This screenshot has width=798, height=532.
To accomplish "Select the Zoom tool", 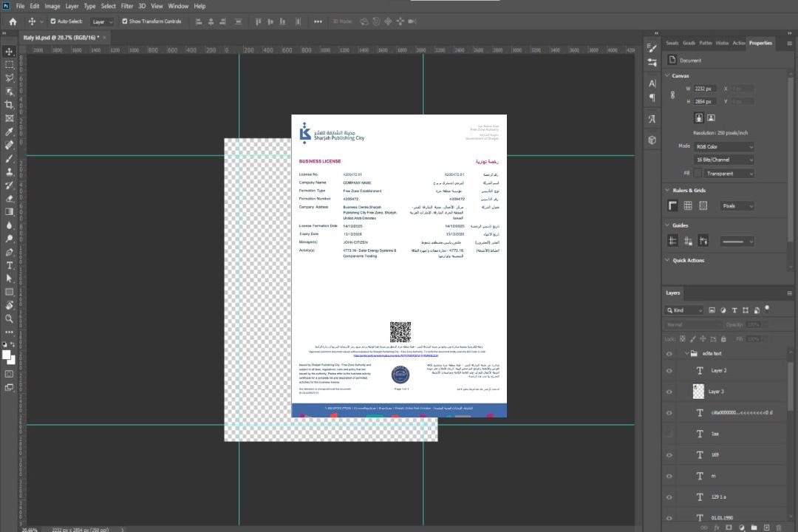I will pyautogui.click(x=10, y=318).
